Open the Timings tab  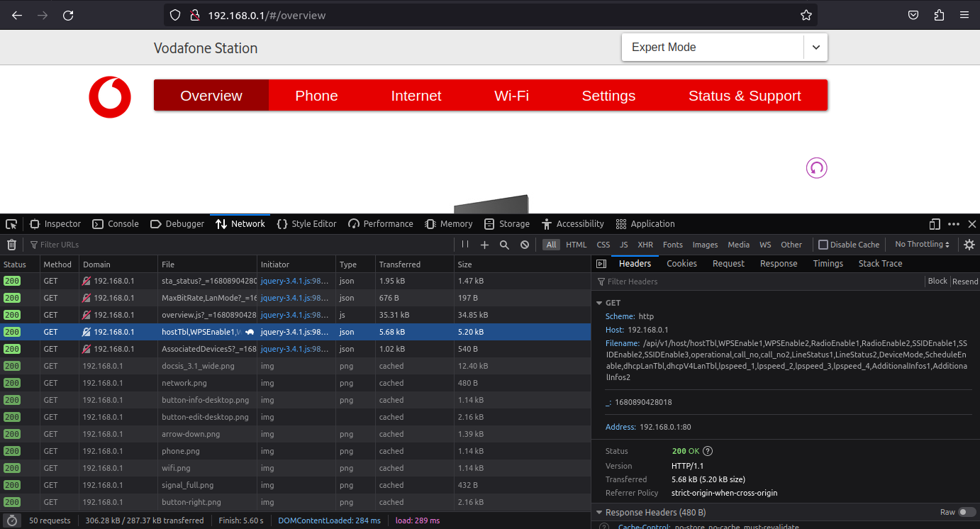828,264
